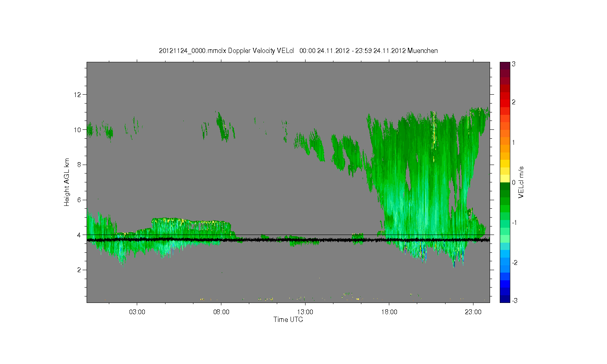Click the 'Height AGL km' axis label
The image size is (607, 364).
[66, 182]
